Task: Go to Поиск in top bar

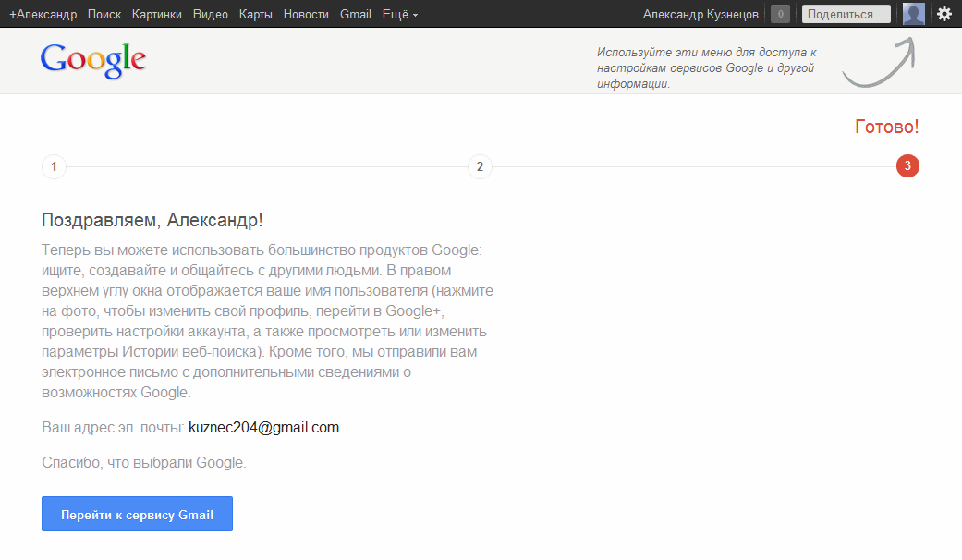Action: (x=104, y=14)
